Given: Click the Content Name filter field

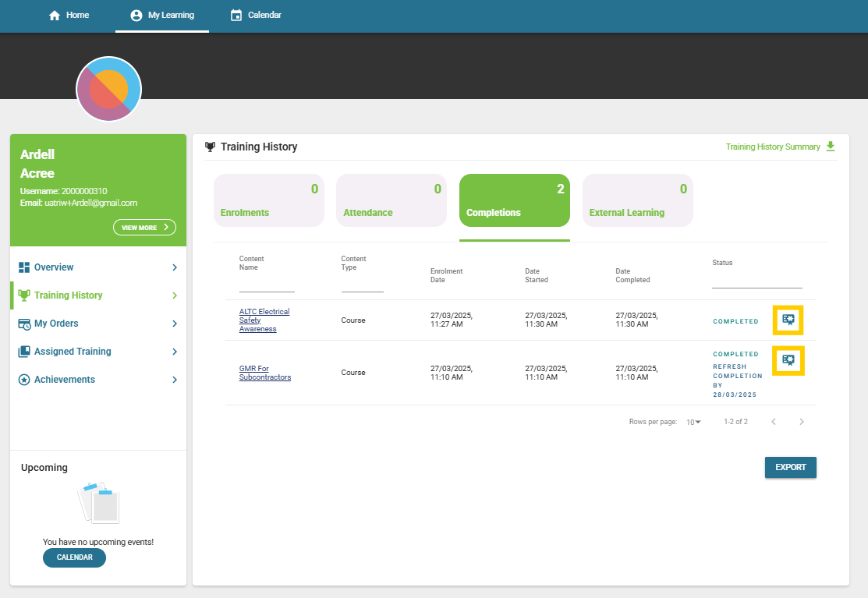Looking at the screenshot, I should click(x=267, y=285).
